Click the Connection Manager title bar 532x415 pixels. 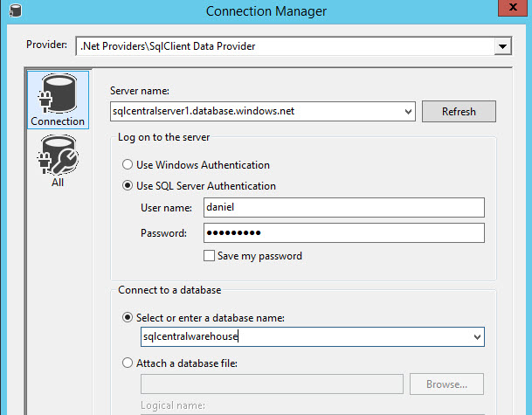pyautogui.click(x=266, y=10)
